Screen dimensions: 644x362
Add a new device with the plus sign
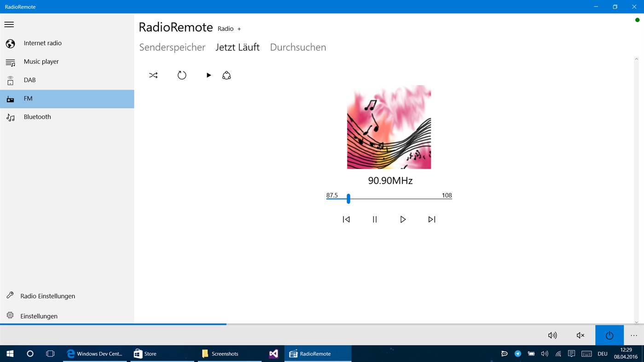pyautogui.click(x=239, y=29)
